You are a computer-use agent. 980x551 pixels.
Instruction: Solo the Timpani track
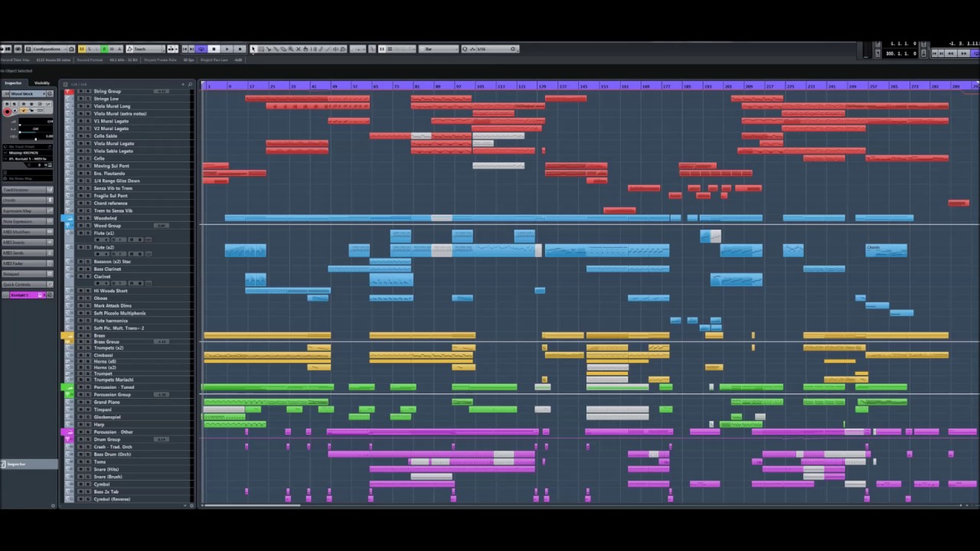(x=88, y=409)
